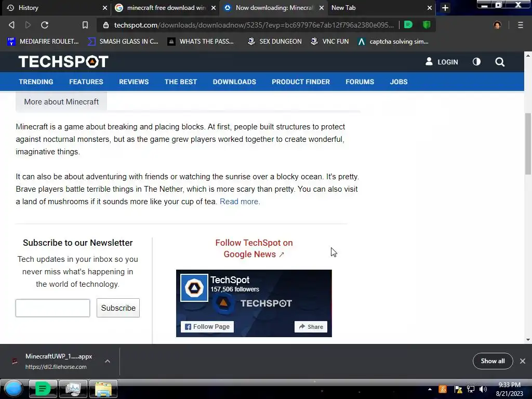Open the file explorer folder in taskbar
This screenshot has width=532, height=399.
tap(103, 389)
